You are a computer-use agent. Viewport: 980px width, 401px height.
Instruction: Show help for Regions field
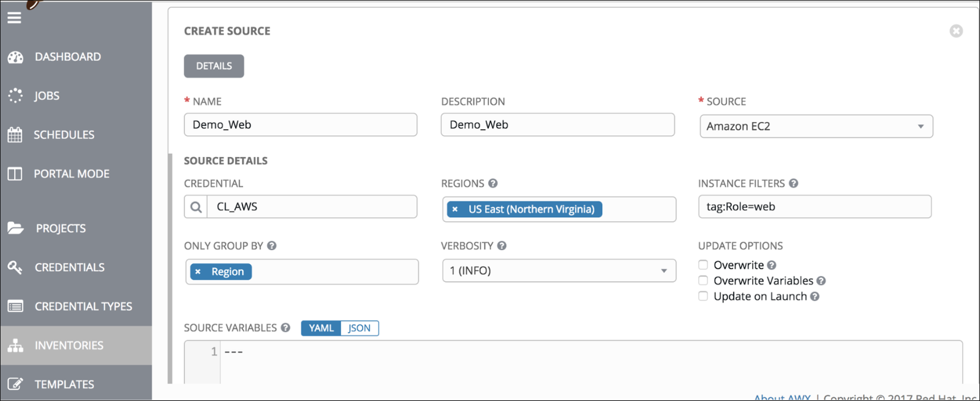coord(493,183)
